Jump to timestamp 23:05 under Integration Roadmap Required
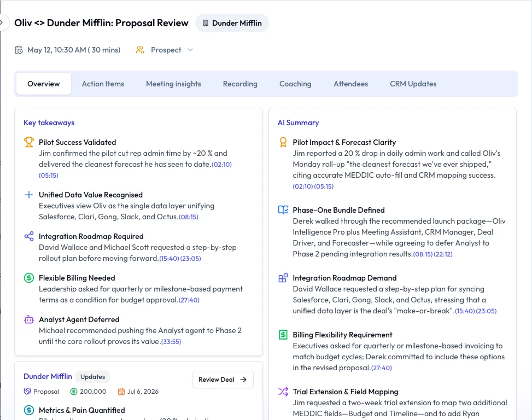This screenshot has width=532, height=420. pos(191,259)
